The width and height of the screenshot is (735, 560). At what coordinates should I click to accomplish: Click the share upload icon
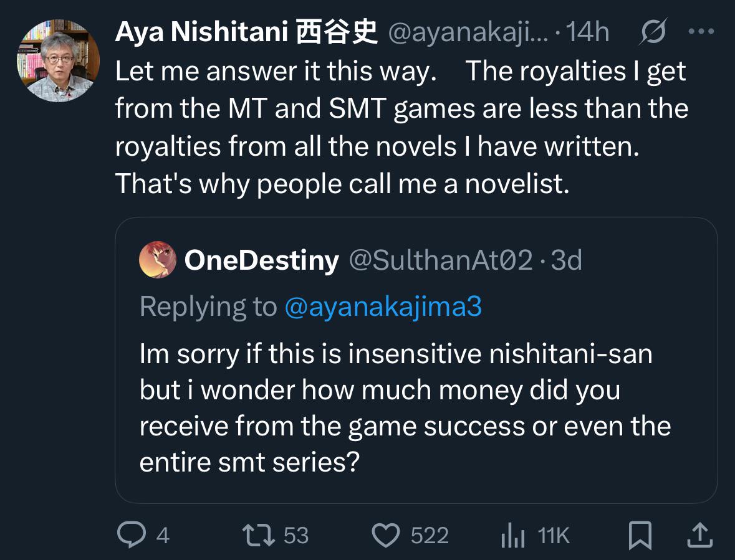(x=699, y=534)
